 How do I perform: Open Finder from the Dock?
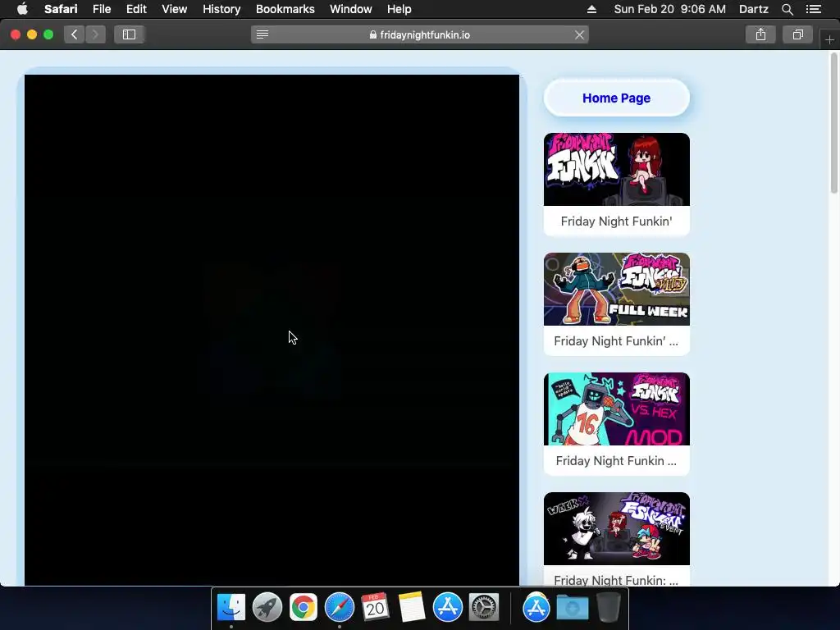(x=231, y=608)
